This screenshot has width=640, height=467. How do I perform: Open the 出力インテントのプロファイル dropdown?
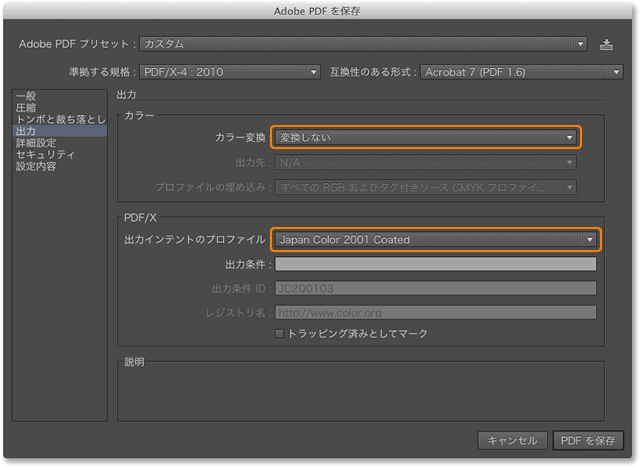tap(435, 240)
